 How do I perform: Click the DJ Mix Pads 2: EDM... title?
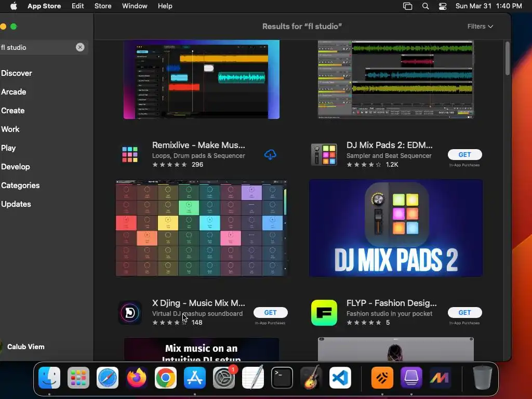(390, 145)
